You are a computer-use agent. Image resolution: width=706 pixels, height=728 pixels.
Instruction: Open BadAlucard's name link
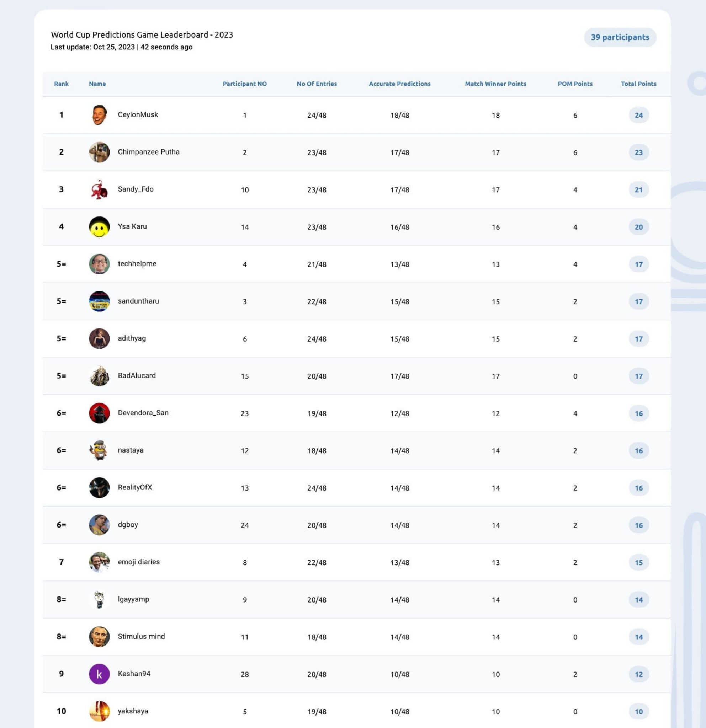coord(137,375)
